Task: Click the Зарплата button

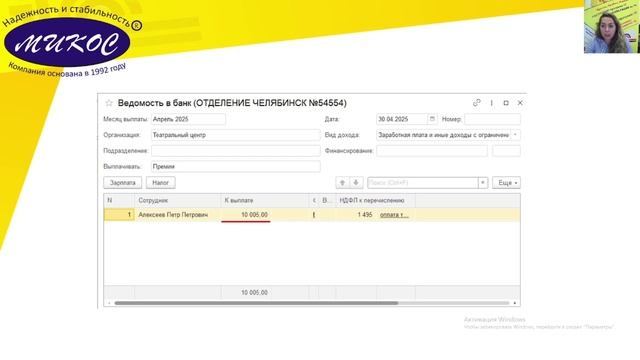Action: (x=122, y=182)
